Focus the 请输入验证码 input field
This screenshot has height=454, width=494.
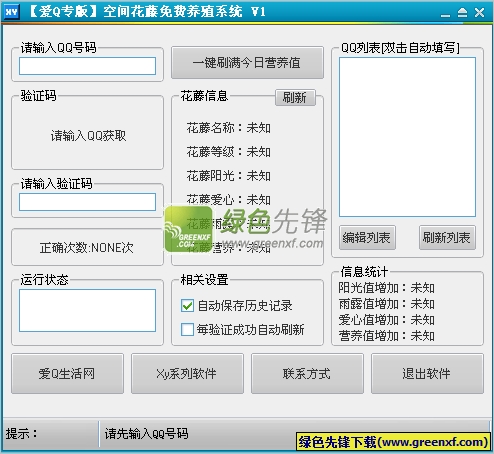click(x=87, y=202)
